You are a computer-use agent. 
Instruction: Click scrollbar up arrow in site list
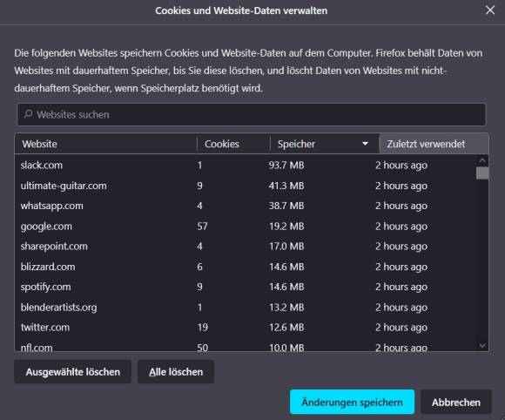click(x=482, y=160)
